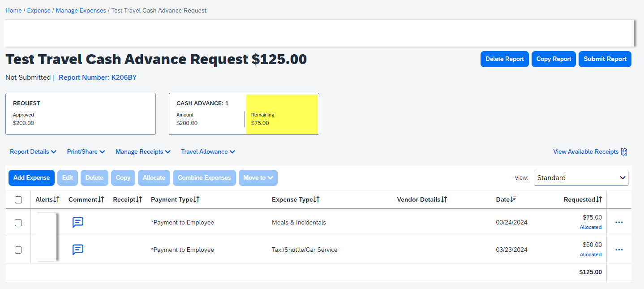Click the Copy expense toolbar button
Viewport: 644px width, 289px height.
coord(123,177)
